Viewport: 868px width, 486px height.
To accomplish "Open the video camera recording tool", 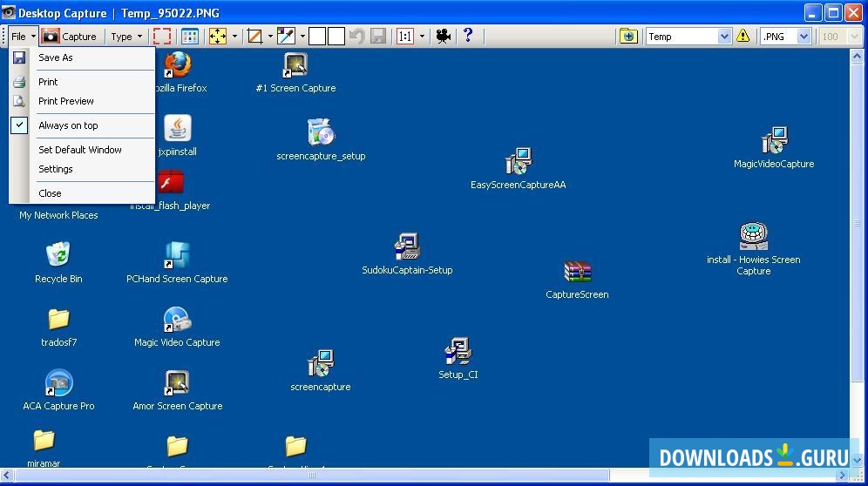I will pyautogui.click(x=443, y=37).
